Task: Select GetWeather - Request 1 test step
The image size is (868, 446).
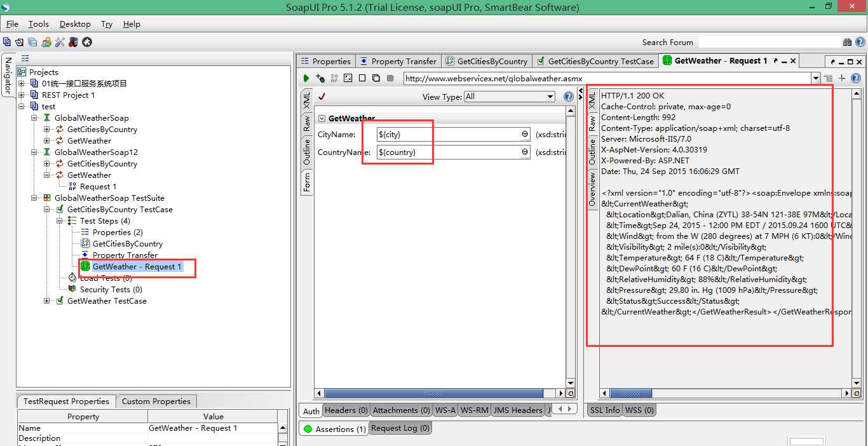Action: tap(137, 266)
